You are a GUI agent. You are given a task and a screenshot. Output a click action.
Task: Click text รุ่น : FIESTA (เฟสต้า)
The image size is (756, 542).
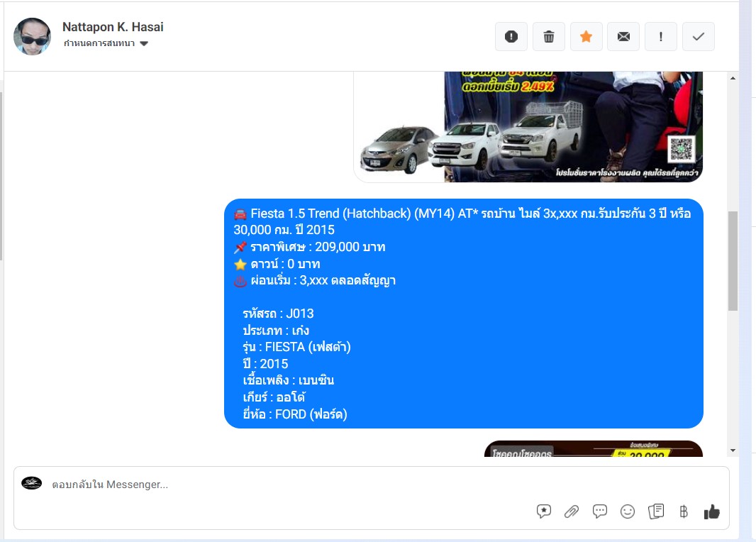pyautogui.click(x=296, y=347)
